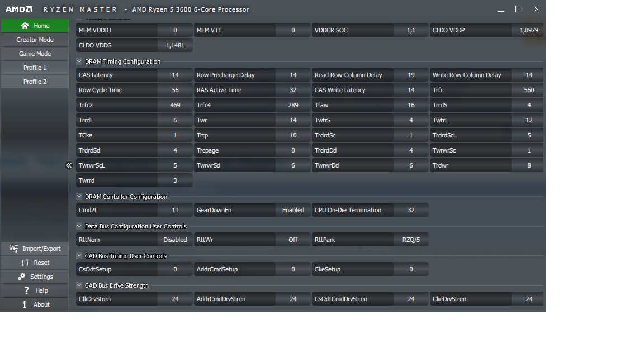Viewport: 644px width, 362px height.
Task: Click RttNom Disabled value
Action: coord(176,240)
